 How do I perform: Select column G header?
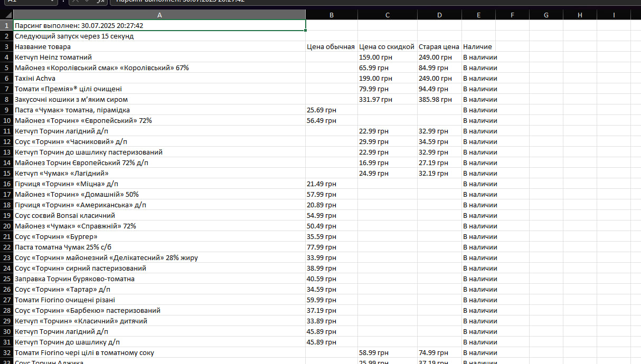click(x=546, y=15)
